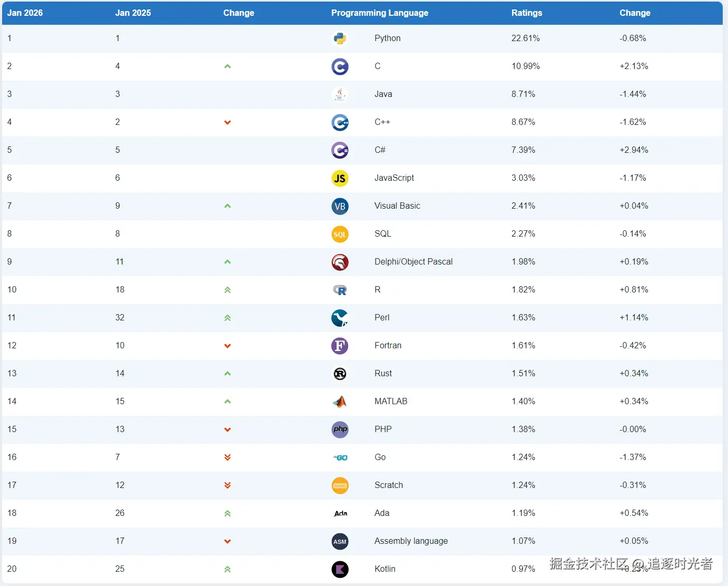Click the +2.94% change value
Image resolution: width=728 pixels, height=586 pixels.
(x=634, y=150)
